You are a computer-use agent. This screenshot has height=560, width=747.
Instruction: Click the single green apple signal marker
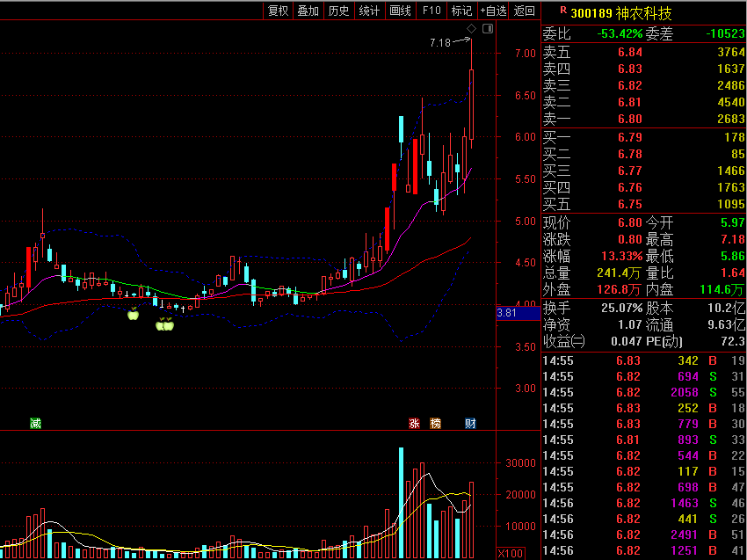[134, 314]
